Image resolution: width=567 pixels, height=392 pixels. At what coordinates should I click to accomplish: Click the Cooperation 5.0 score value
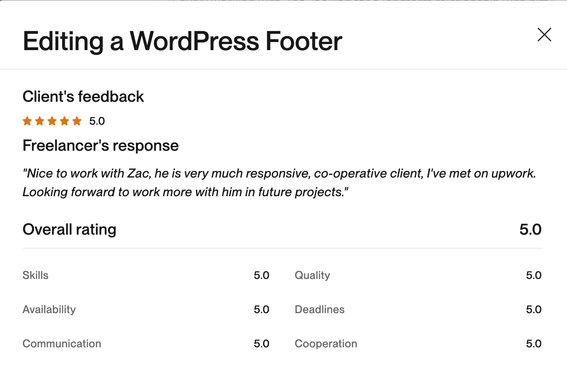coord(534,344)
